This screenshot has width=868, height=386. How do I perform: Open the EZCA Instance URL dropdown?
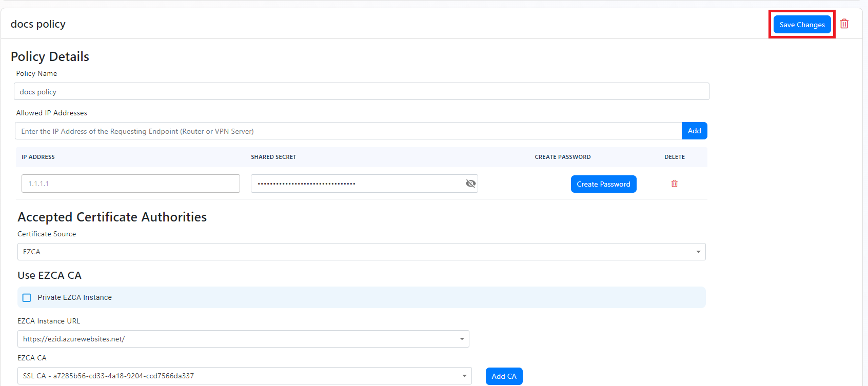243,339
